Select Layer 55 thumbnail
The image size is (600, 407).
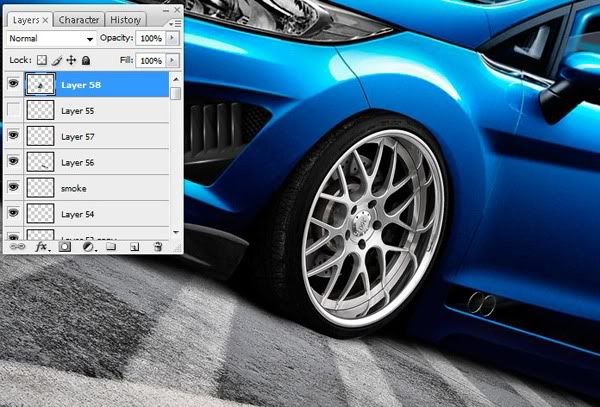pyautogui.click(x=40, y=110)
